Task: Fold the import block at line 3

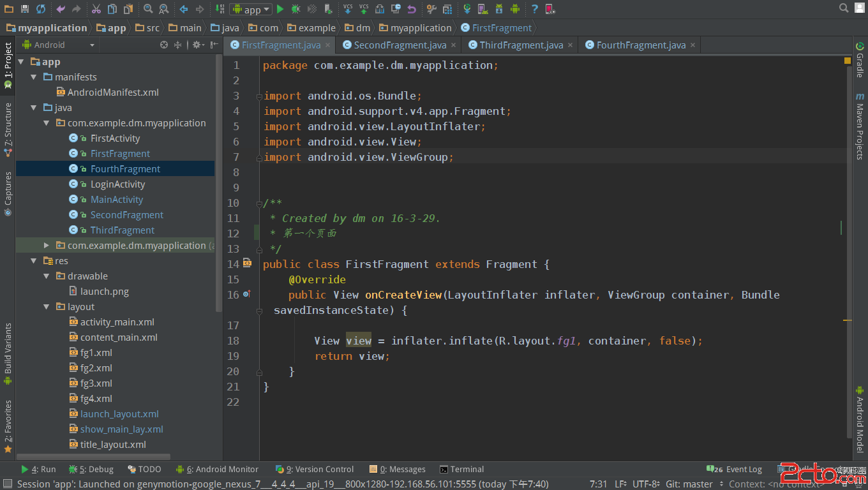Action: [x=258, y=96]
